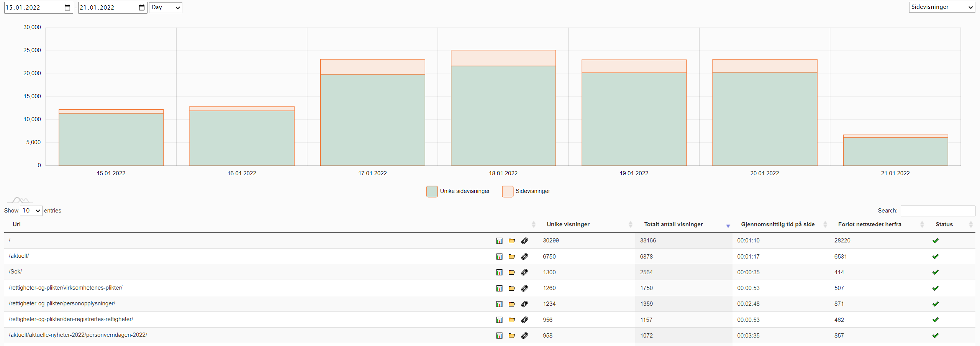Open folder icon for /aktuelt/ row
Viewport: 980px width, 346px height.
point(512,257)
